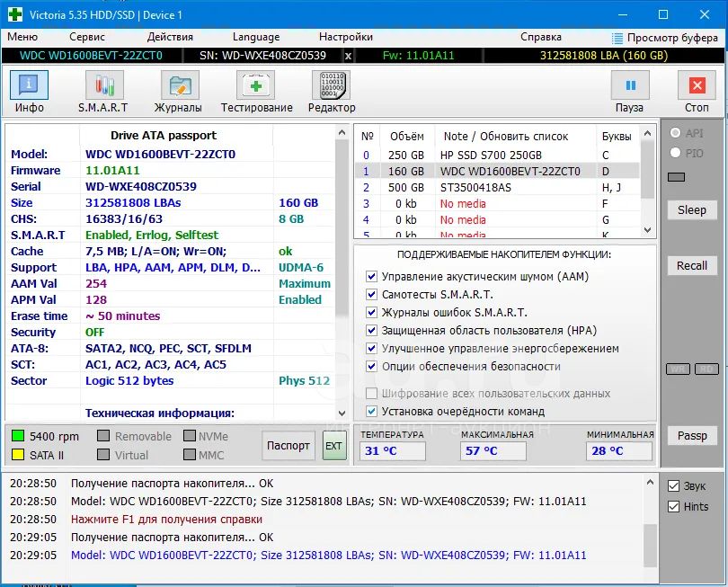Click the small gray indicator under PIO
Screen dimensions: 728x587
click(677, 177)
